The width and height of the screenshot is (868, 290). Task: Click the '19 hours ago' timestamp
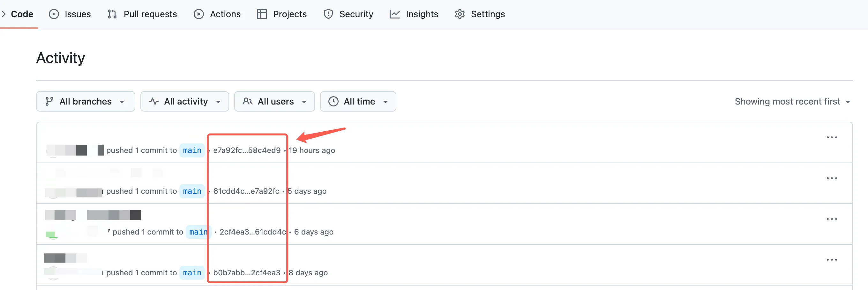(x=312, y=150)
